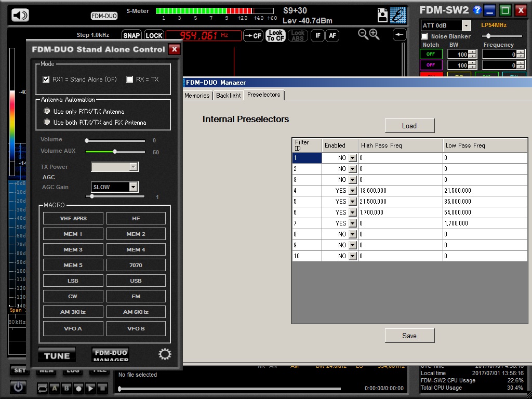The height and width of the screenshot is (399, 532).
Task: Click the magnifier zoom-out icon
Action: pyautogui.click(x=363, y=34)
